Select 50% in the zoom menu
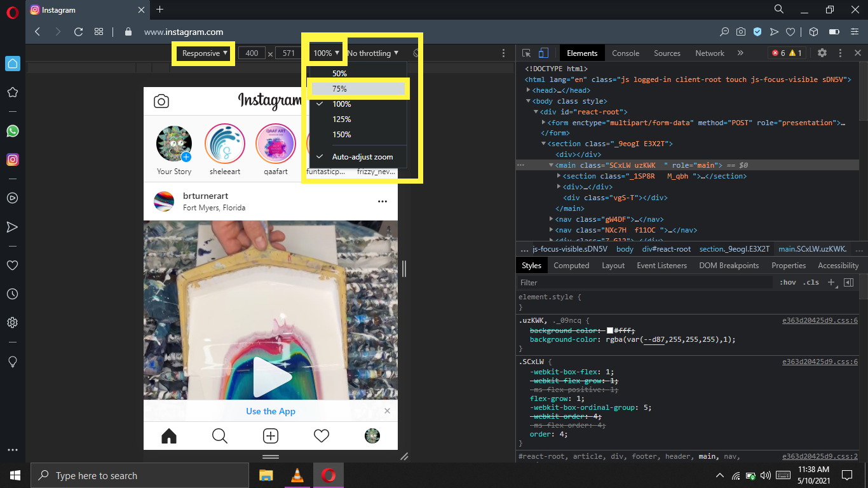Viewport: 868px width, 488px height. point(358,74)
